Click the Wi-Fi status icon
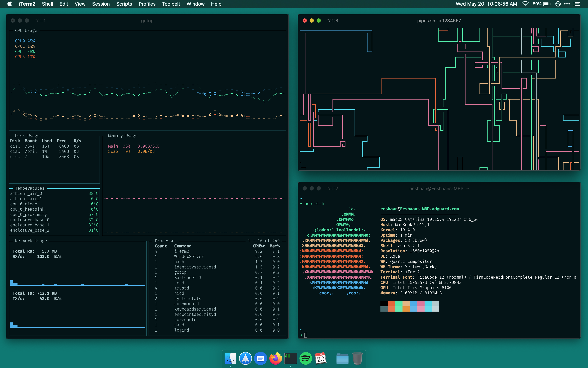The image size is (588, 368). click(x=525, y=4)
